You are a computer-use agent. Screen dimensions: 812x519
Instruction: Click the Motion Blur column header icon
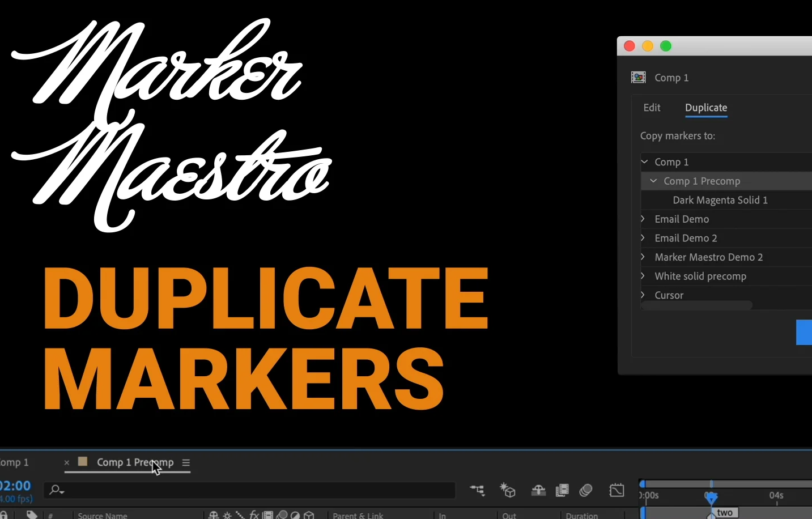[282, 515]
